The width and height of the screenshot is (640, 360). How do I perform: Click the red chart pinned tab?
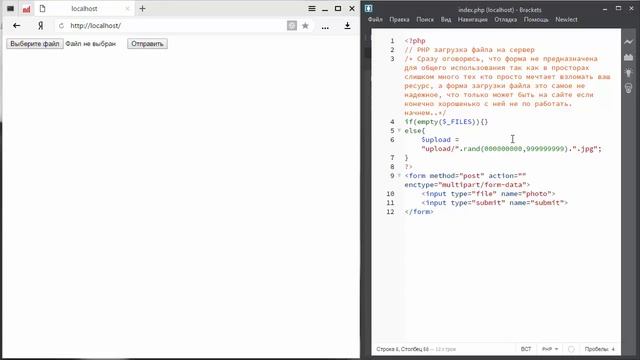(x=27, y=9)
